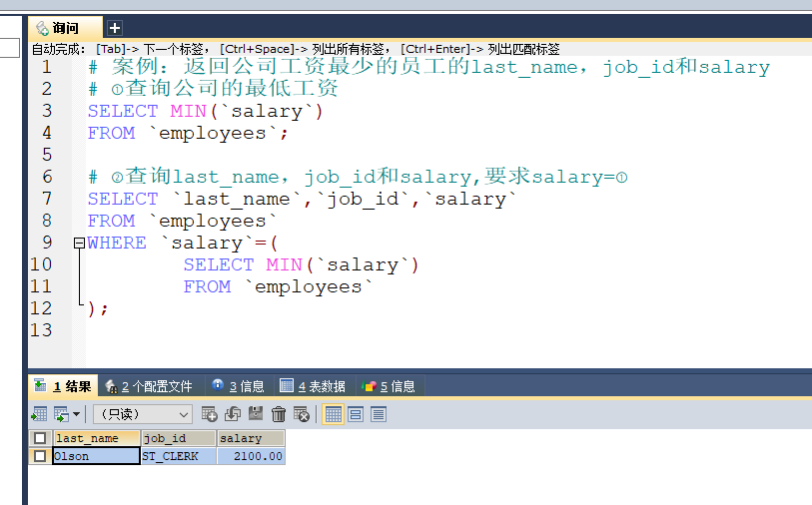Click the duplicate row icon

point(233,414)
